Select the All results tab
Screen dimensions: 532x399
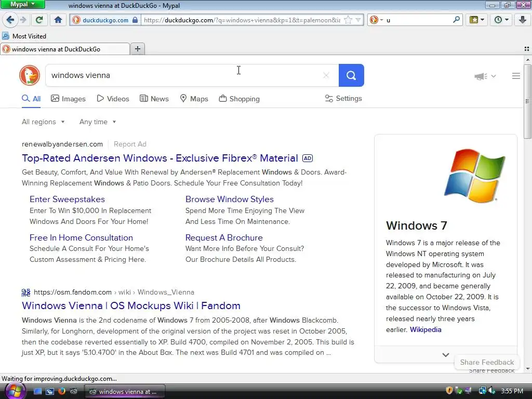(31, 99)
